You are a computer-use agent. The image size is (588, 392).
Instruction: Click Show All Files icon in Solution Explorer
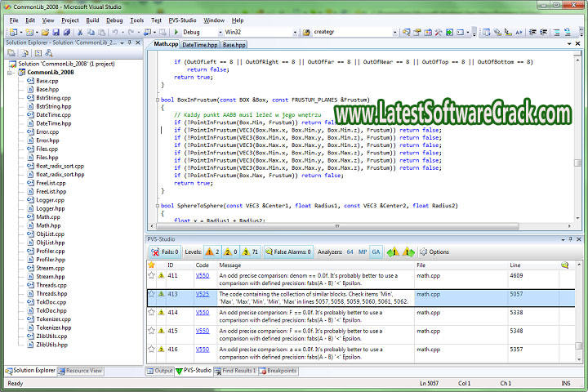(x=24, y=53)
